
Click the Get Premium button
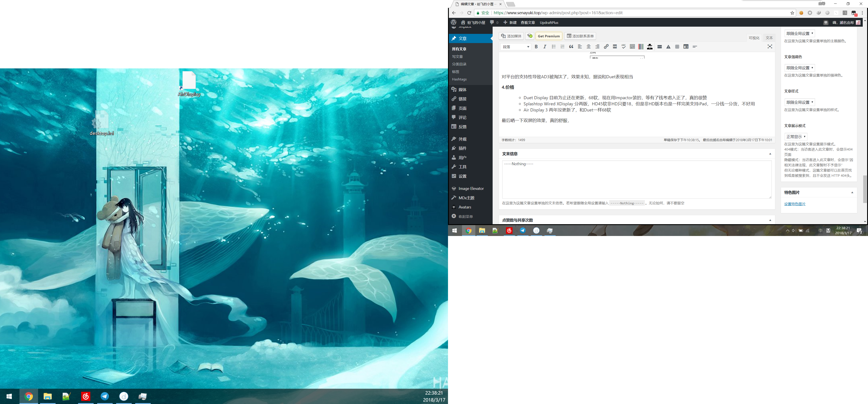click(549, 36)
